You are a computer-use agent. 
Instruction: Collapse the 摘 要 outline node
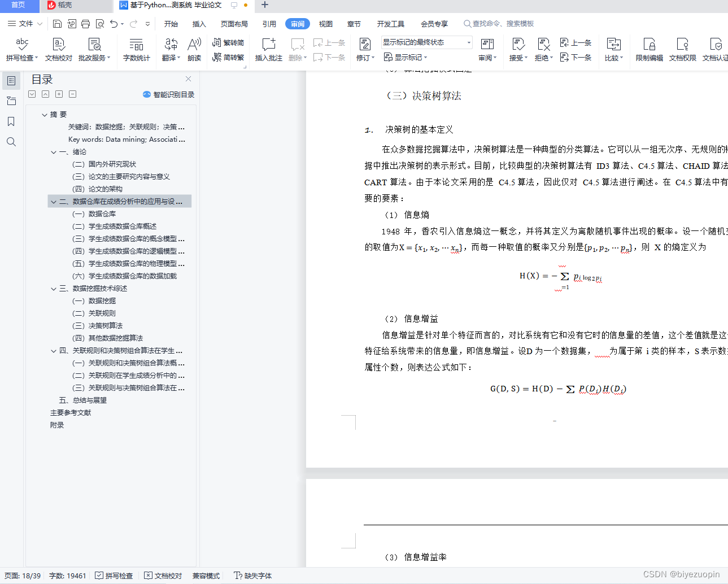tap(45, 115)
